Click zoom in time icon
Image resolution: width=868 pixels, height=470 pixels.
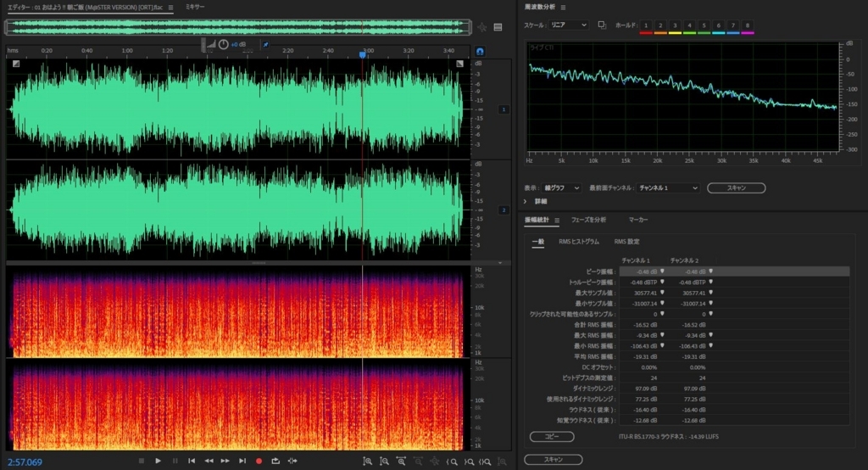[x=401, y=462]
